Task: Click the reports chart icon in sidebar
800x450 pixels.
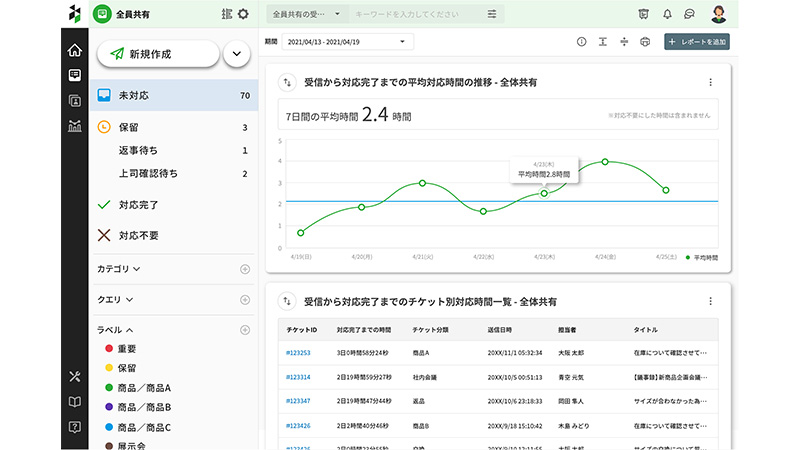Action: click(x=74, y=125)
